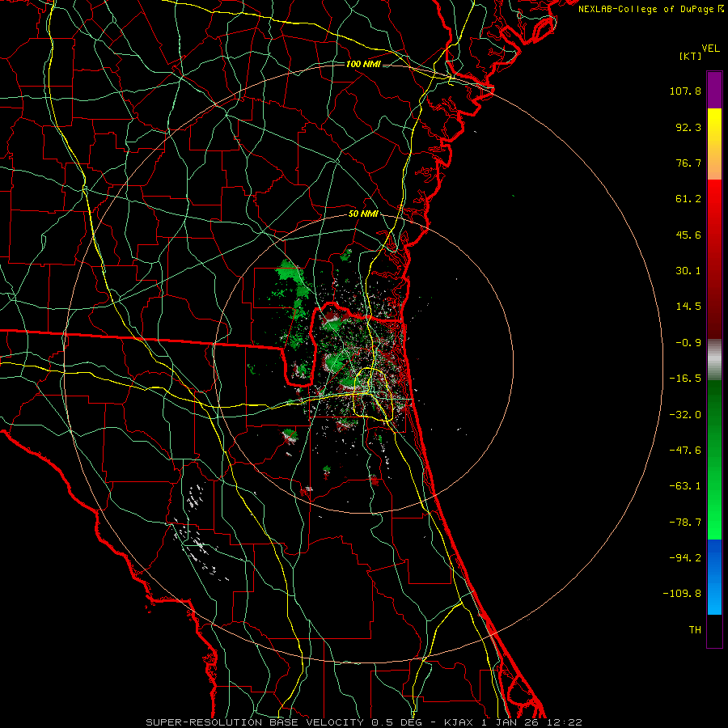
Task: Click the -78.7 velocity scale value
Action: point(685,523)
